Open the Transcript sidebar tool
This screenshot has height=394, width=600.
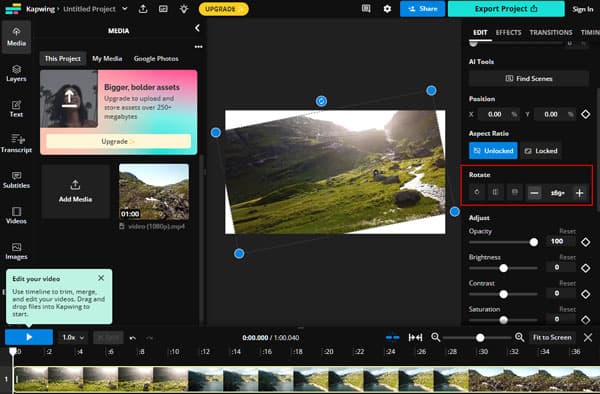click(16, 144)
